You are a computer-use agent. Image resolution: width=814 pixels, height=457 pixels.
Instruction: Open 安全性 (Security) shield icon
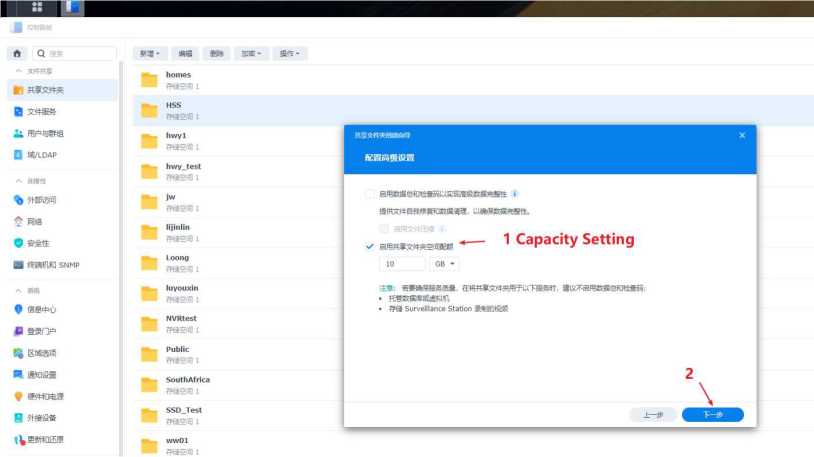(19, 243)
